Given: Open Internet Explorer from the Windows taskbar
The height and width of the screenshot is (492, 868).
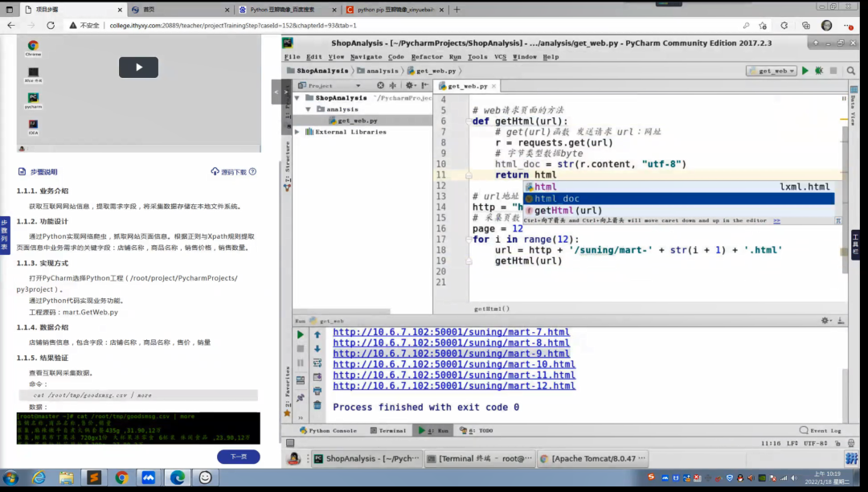Looking at the screenshot, I should click(x=39, y=477).
